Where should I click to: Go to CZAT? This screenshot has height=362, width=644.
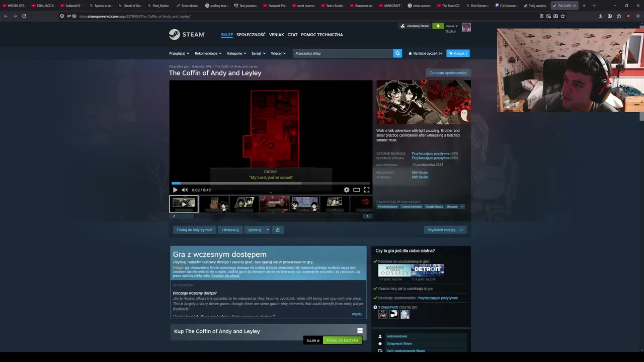[292, 35]
